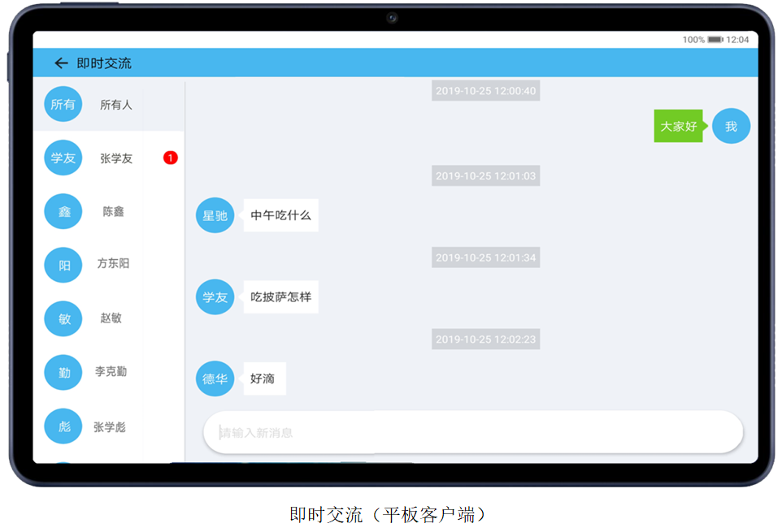Screen dimensions: 782x532
Task: Select 赵敏's avatar
Action: (63, 318)
